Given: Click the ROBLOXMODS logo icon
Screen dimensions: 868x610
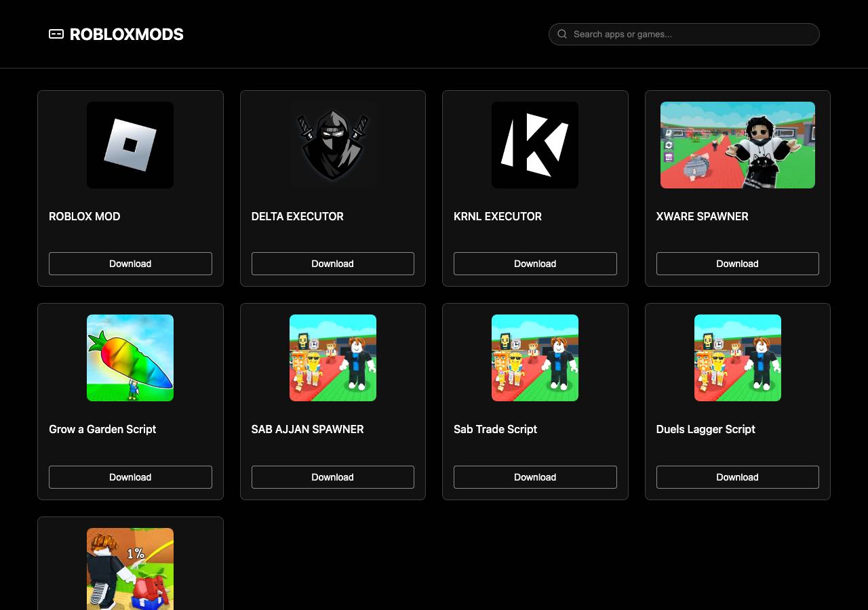Looking at the screenshot, I should 56,34.
